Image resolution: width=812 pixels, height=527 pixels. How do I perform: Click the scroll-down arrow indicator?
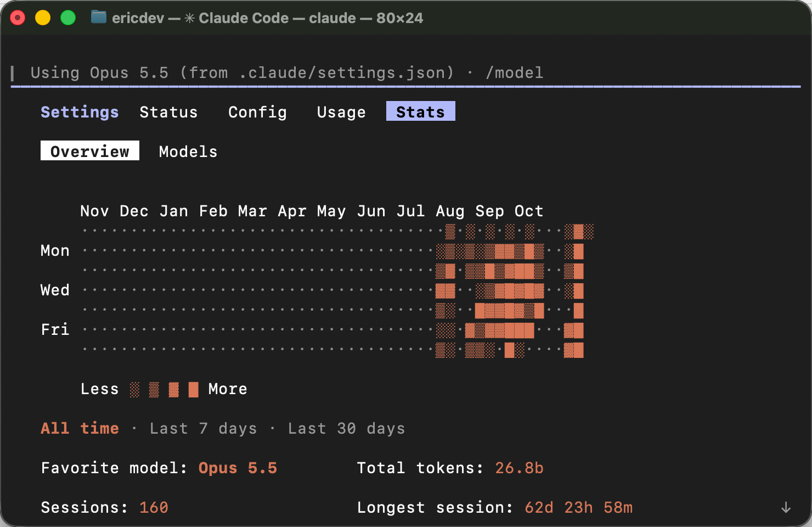[x=786, y=507]
